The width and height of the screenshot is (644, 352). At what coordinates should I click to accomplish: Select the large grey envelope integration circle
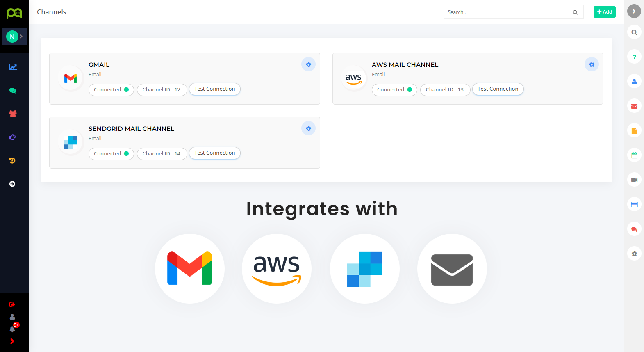(x=452, y=269)
